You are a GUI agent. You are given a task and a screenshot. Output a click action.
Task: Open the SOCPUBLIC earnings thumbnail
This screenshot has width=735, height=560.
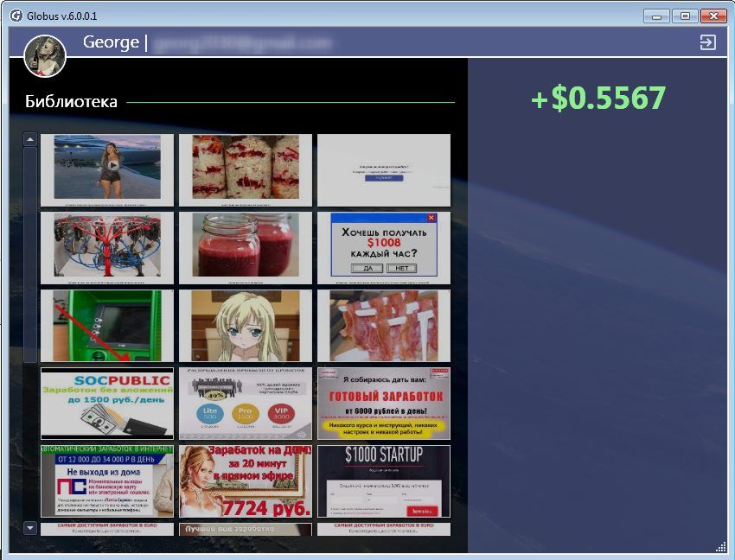(107, 403)
